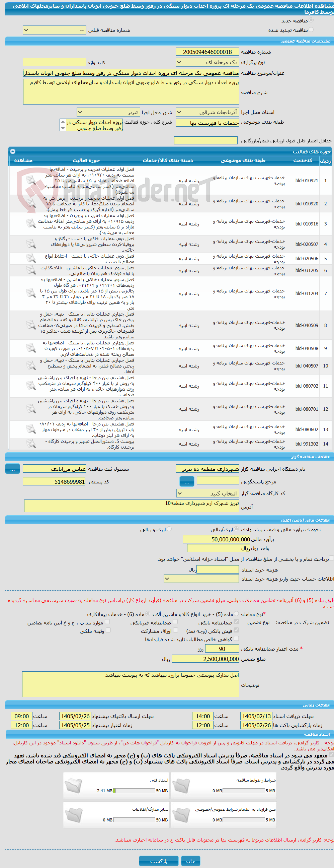
Task: Click the بازگشت back button
Action: coord(159,861)
